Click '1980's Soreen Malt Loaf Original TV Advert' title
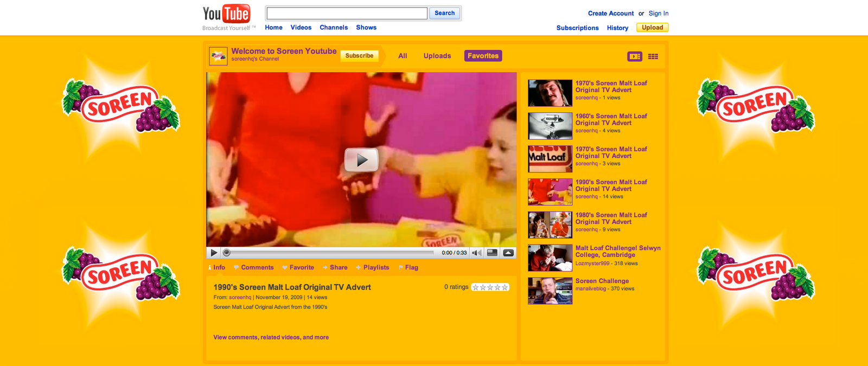The width and height of the screenshot is (868, 366). click(x=611, y=219)
